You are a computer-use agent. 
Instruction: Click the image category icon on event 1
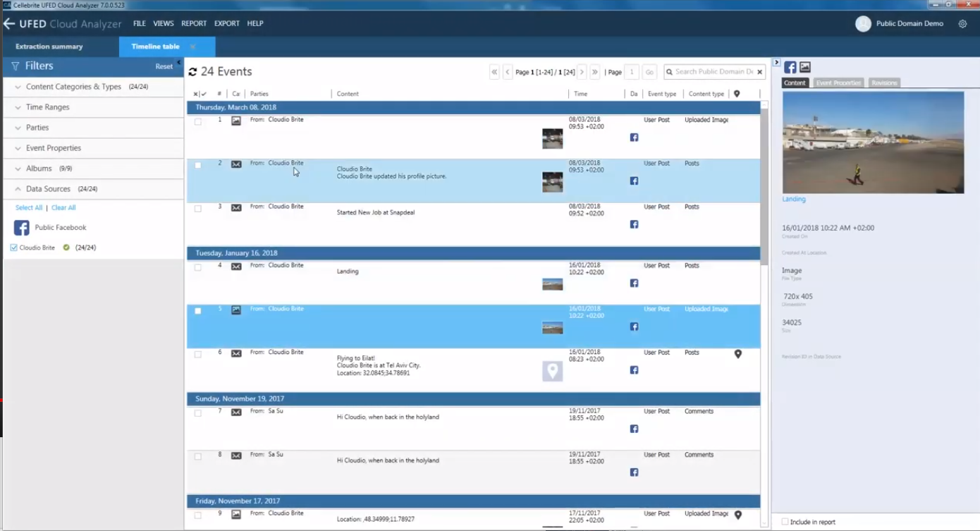point(236,121)
